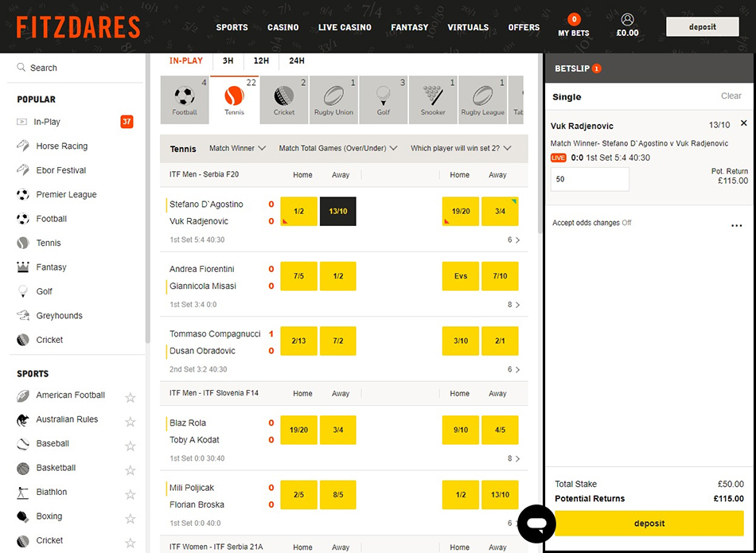Select Evs odds for Fiorentini match

point(461,276)
